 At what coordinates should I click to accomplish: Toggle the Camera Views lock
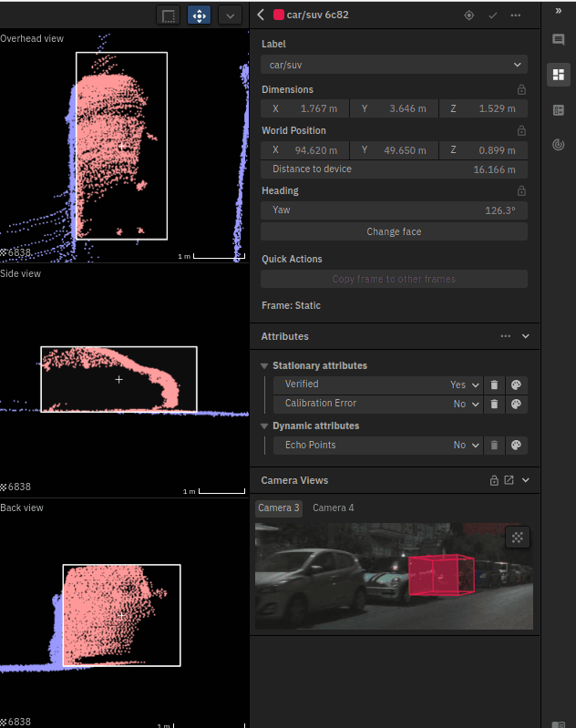click(494, 480)
